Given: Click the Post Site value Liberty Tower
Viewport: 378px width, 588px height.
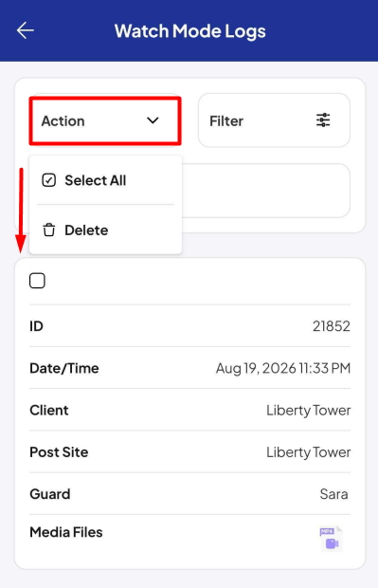Looking at the screenshot, I should pos(308,452).
